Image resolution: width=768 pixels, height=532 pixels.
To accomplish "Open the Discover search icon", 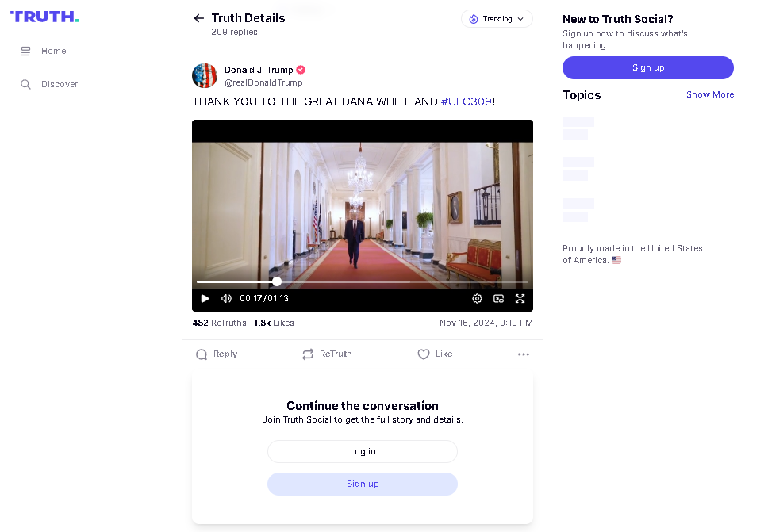I will [26, 84].
